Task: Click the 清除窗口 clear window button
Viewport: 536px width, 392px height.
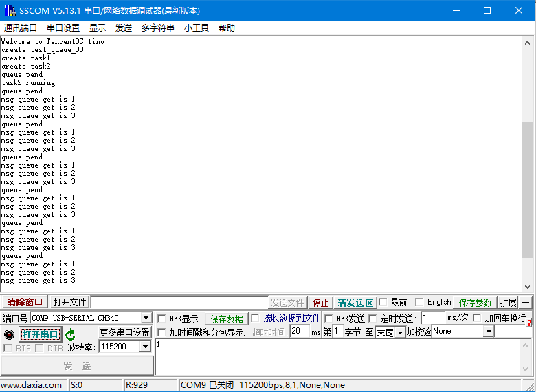Action: tap(25, 302)
